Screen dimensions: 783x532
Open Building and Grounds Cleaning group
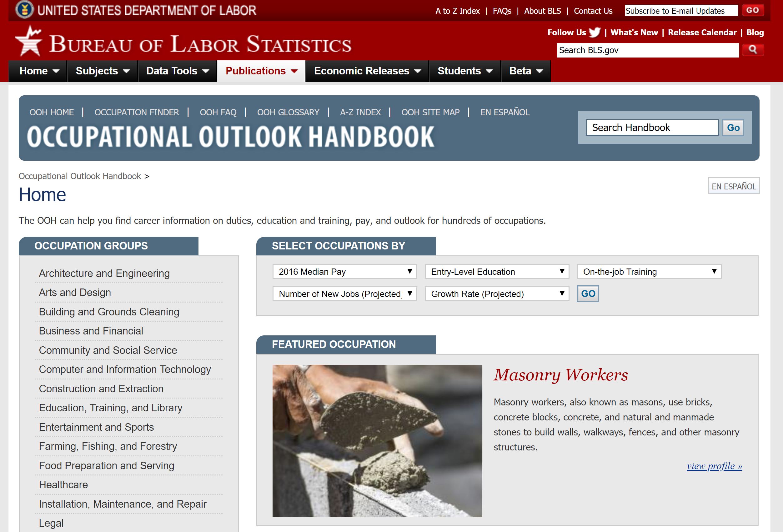pos(109,312)
